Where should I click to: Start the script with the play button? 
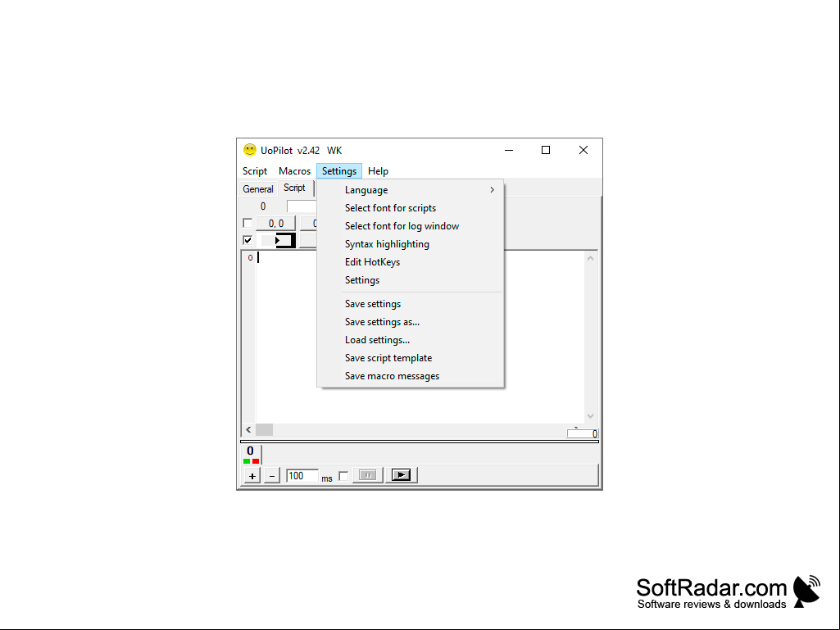click(x=401, y=475)
